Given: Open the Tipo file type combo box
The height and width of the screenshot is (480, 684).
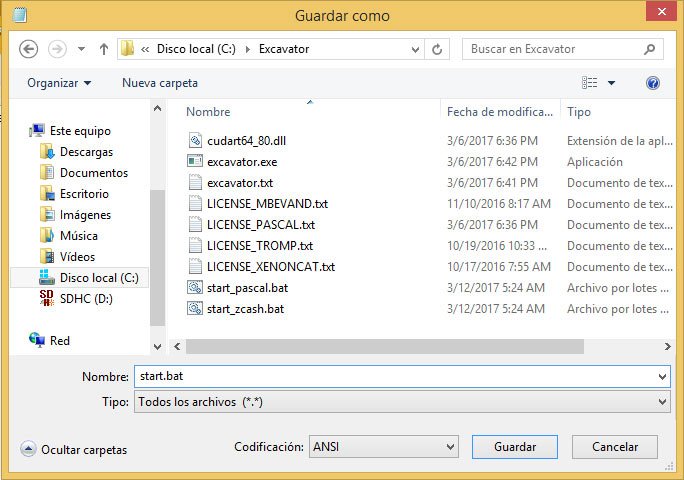Looking at the screenshot, I should pos(402,401).
